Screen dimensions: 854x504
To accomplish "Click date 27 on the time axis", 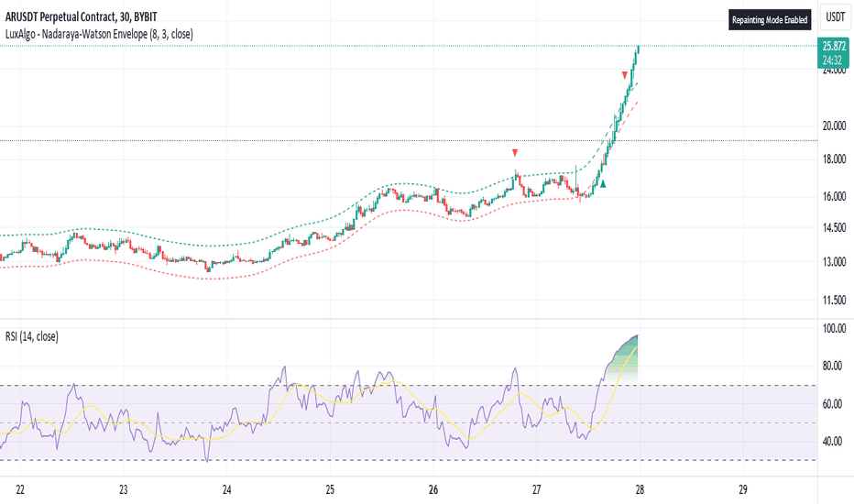I will tap(536, 490).
